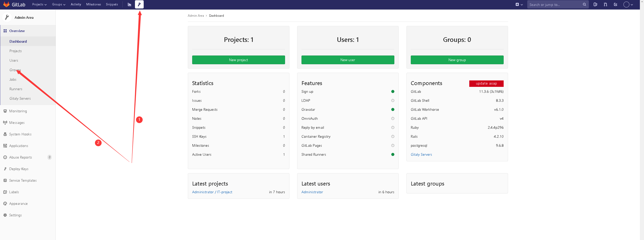Open Snippets in the top navbar

[112, 4]
